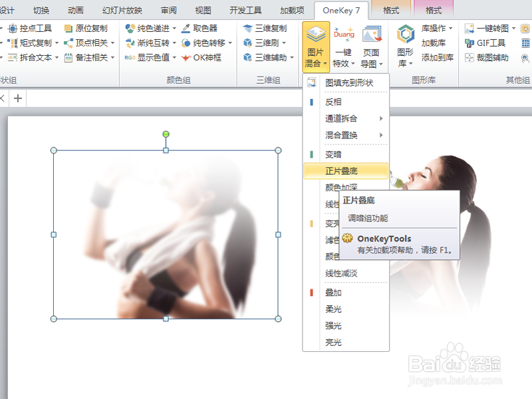Expand the 纯色递进 dropdown arrow

pyautogui.click(x=174, y=29)
